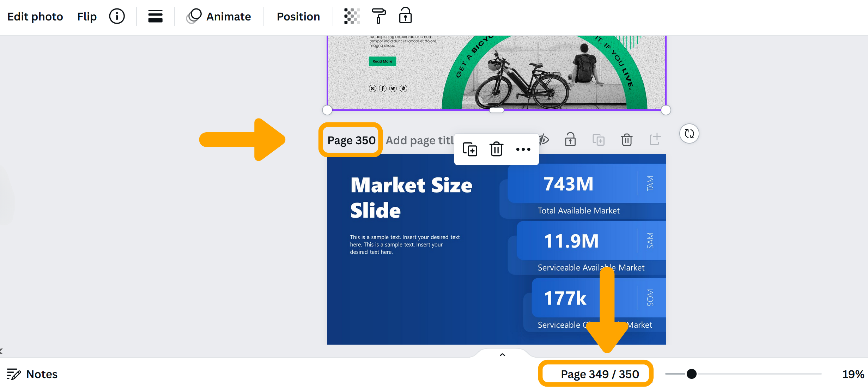Toggle hide page eye icon
The height and width of the screenshot is (388, 868).
click(x=544, y=140)
